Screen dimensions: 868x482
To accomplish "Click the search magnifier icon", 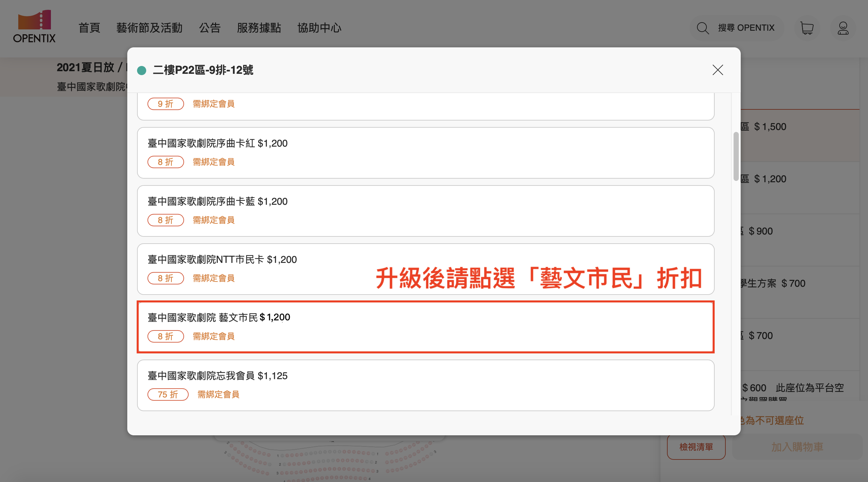I will pos(703,28).
